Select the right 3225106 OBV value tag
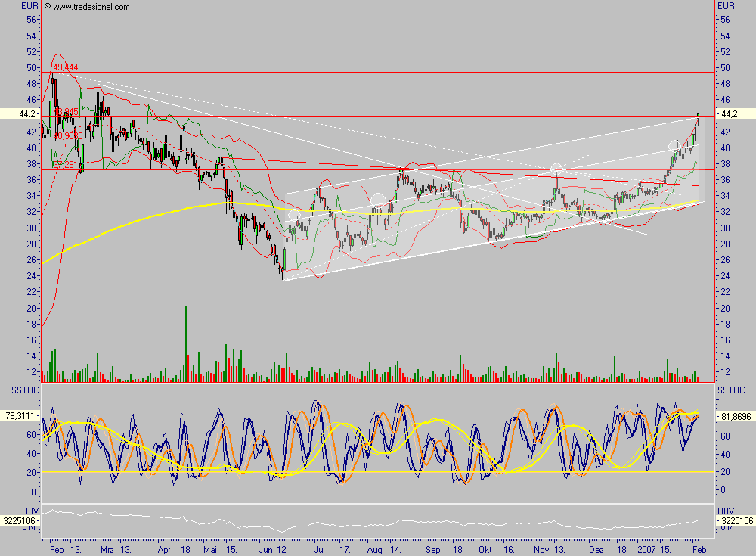756x556 pixels. pos(736,520)
